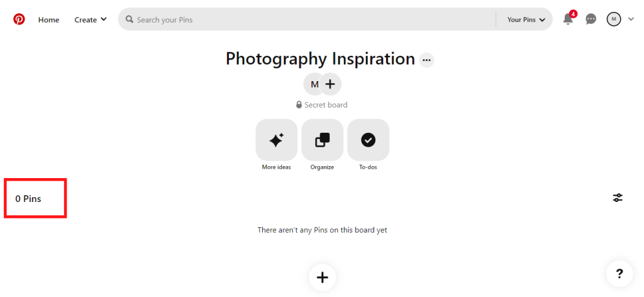The image size is (644, 297).
Task: Open the Organize board tool
Action: click(x=322, y=140)
